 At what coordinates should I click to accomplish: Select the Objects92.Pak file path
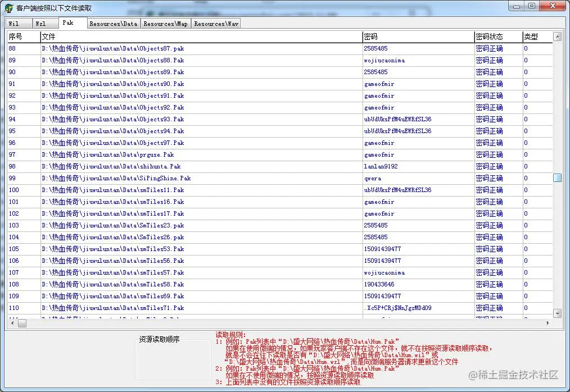coord(112,107)
